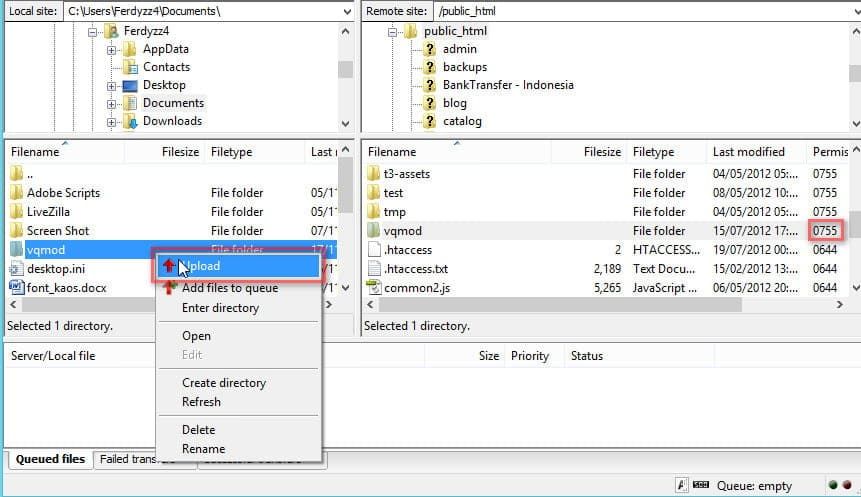Screen dimensions: 861x497
Task: Click the common2.js file icon
Action: pos(374,288)
